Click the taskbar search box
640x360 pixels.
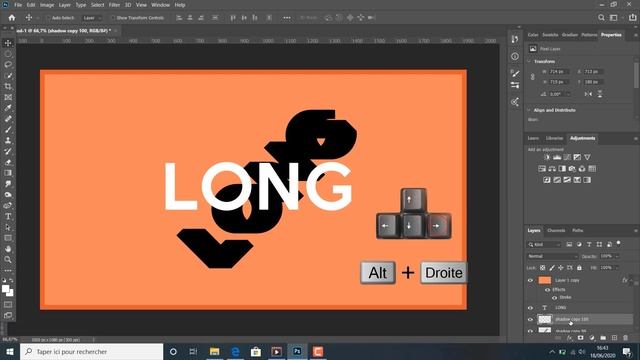[91, 351]
